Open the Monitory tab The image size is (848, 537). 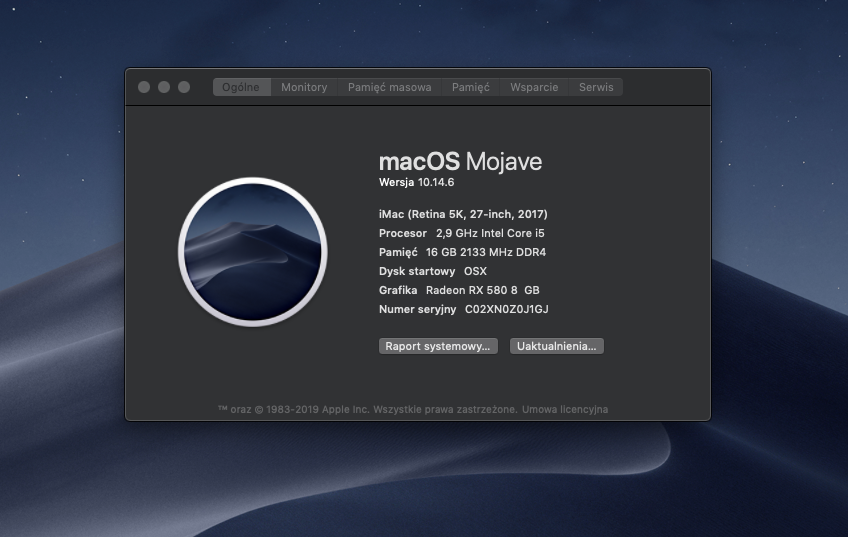[x=304, y=87]
